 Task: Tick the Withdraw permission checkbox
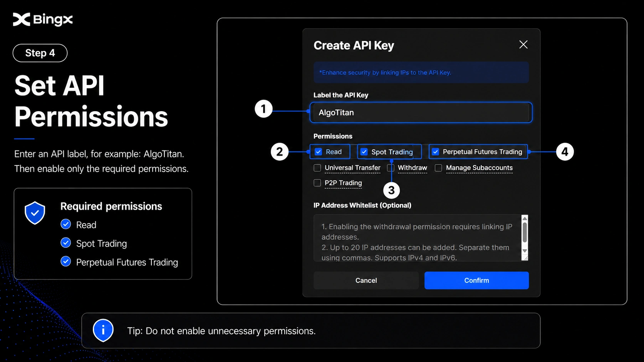(x=391, y=168)
